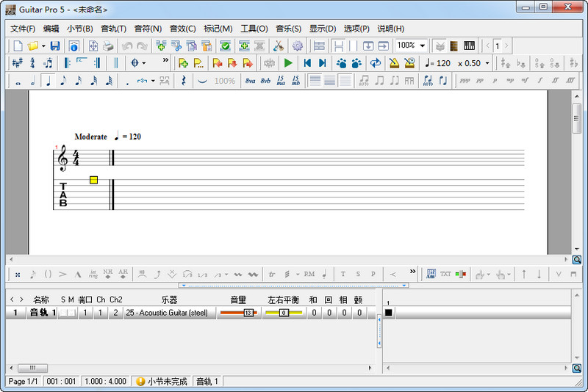
Task: Click the yellow cursor on the tablature staff
Action: coord(94,180)
